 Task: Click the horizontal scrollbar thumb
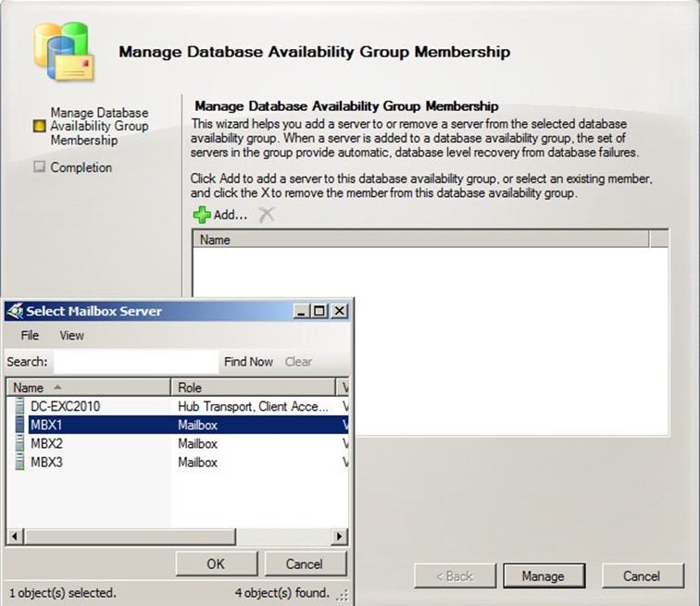[x=130, y=536]
